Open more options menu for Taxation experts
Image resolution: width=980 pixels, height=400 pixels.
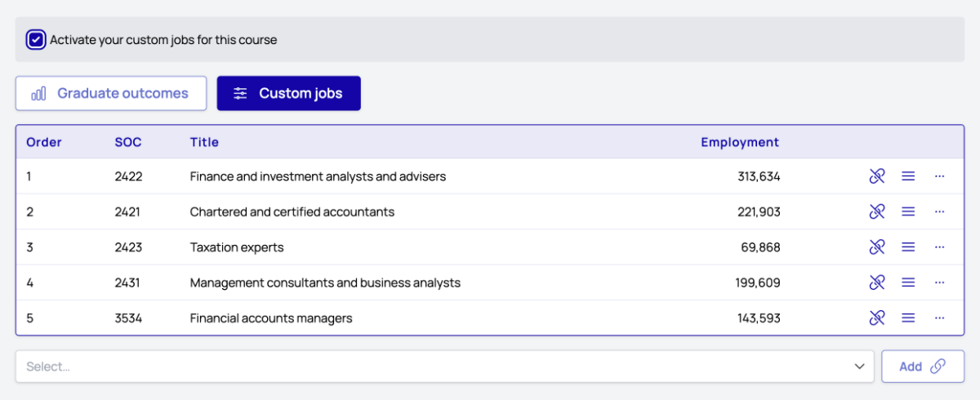coord(939,247)
